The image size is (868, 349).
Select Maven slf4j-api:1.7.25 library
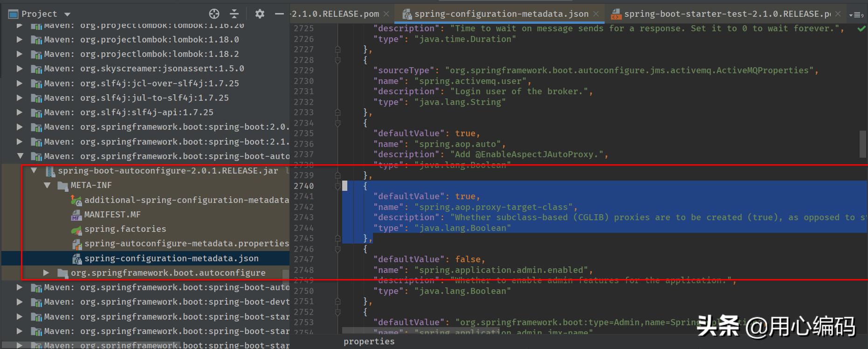point(129,112)
